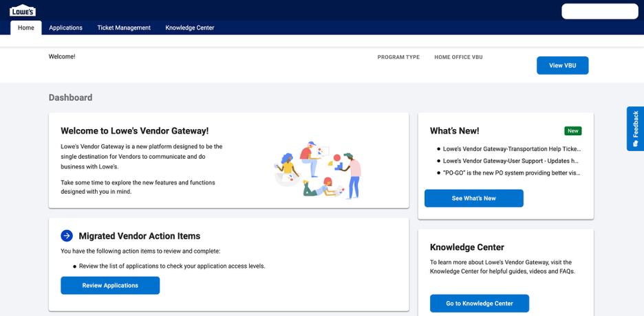Open the Feedback side panel

[x=635, y=128]
